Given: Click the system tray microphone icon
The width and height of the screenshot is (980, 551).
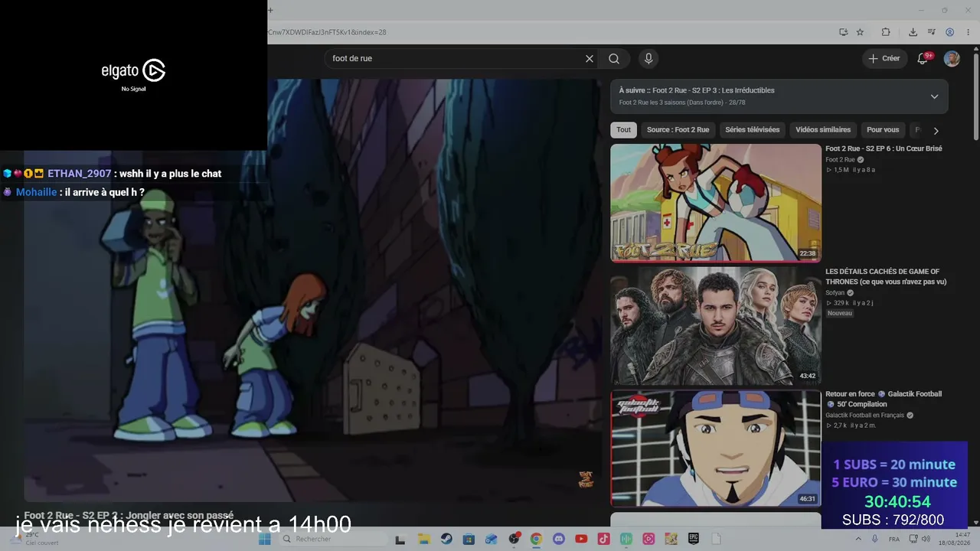Looking at the screenshot, I should pyautogui.click(x=875, y=540).
